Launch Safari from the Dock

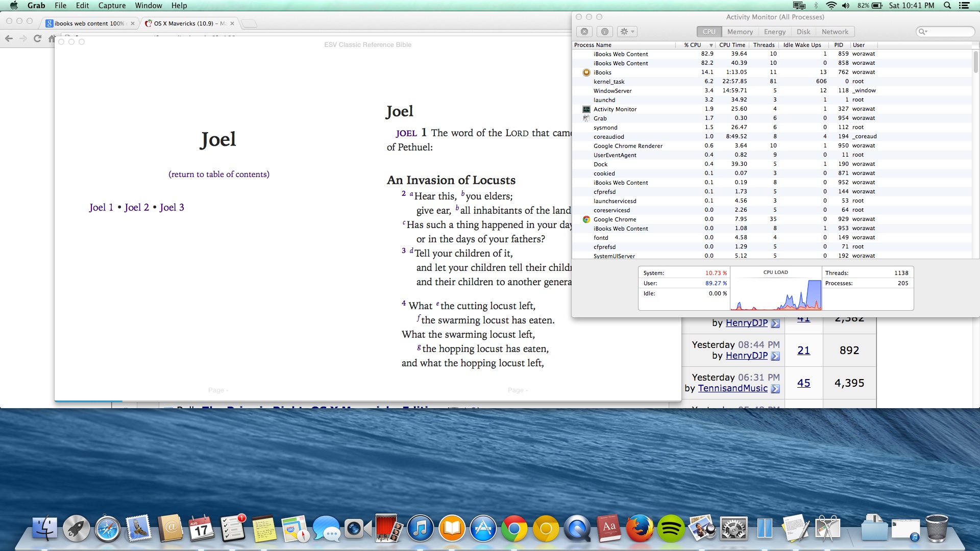pyautogui.click(x=108, y=528)
